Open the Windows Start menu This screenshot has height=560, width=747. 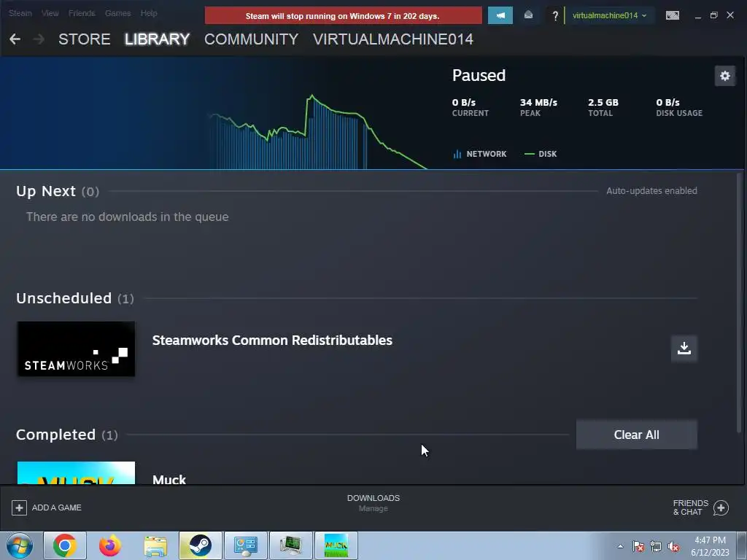click(x=20, y=545)
